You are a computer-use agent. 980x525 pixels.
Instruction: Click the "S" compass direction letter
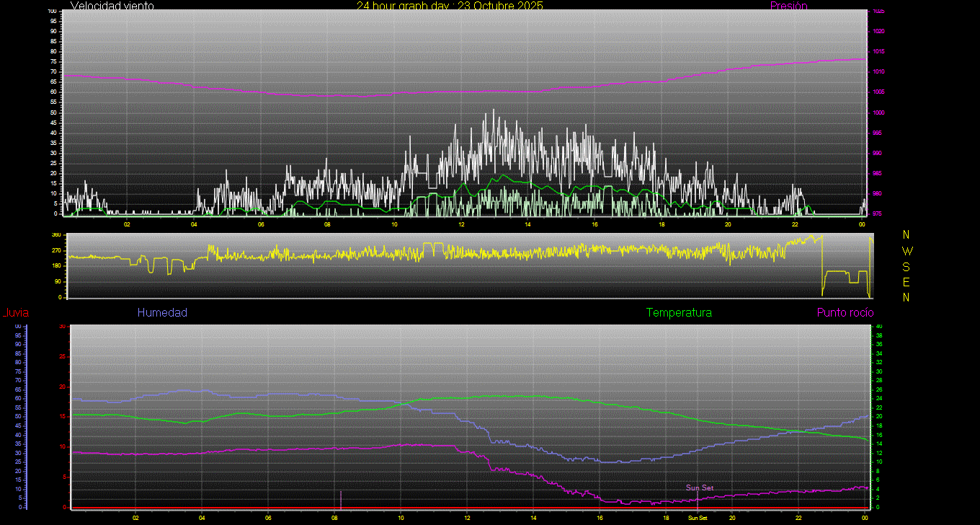pos(906,266)
